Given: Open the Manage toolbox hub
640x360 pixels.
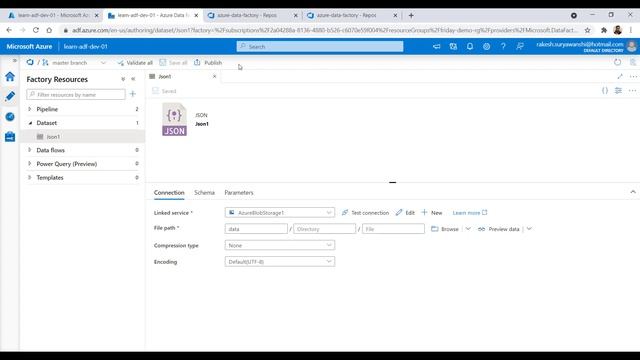Looking at the screenshot, I should [x=10, y=137].
